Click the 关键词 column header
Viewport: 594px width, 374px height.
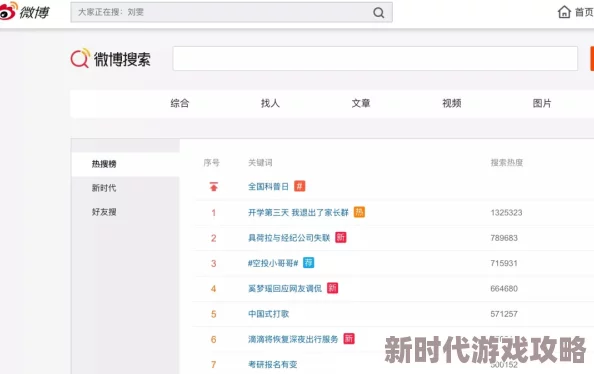[260, 163]
